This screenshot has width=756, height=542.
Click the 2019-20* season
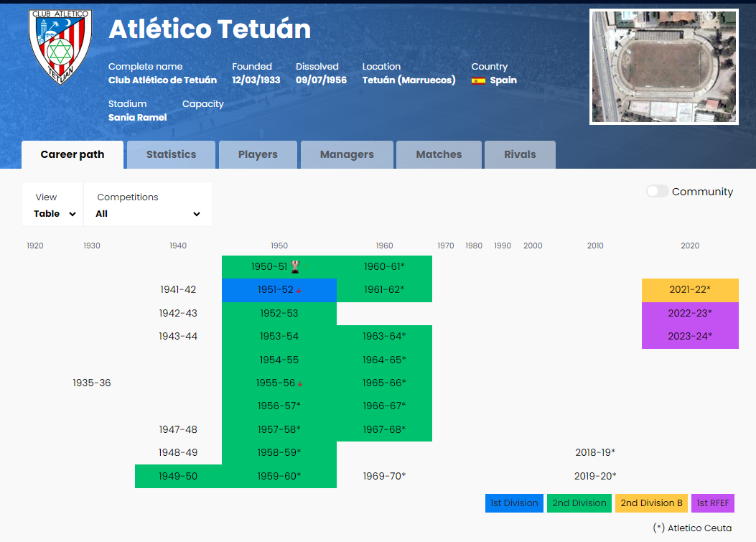tap(595, 476)
